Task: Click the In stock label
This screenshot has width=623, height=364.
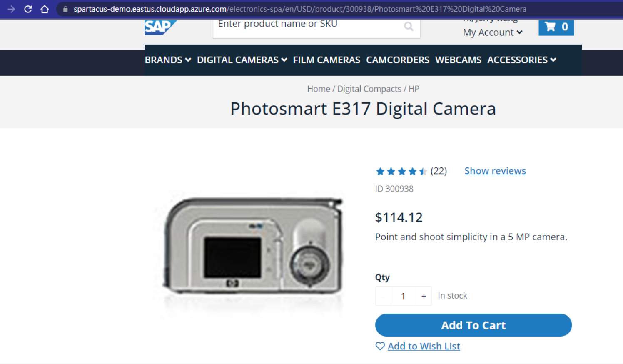Action: [x=452, y=296]
